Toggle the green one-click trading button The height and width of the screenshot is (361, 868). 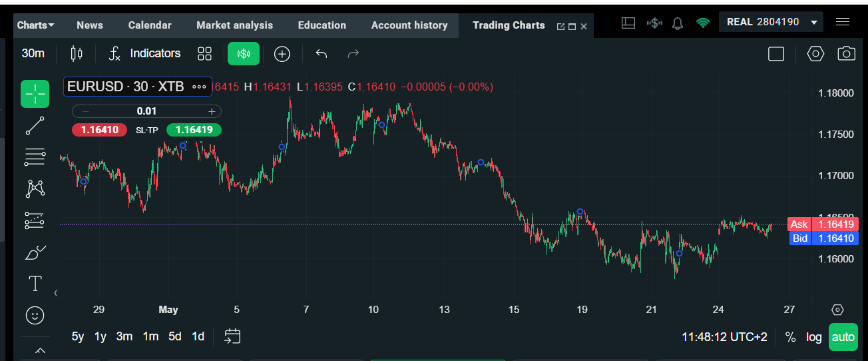(x=244, y=53)
